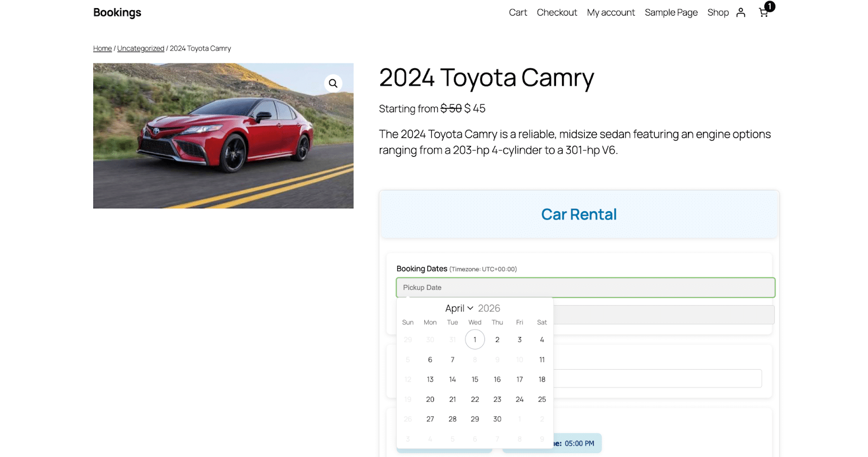
Task: Click the Car Rental heading
Action: [579, 214]
